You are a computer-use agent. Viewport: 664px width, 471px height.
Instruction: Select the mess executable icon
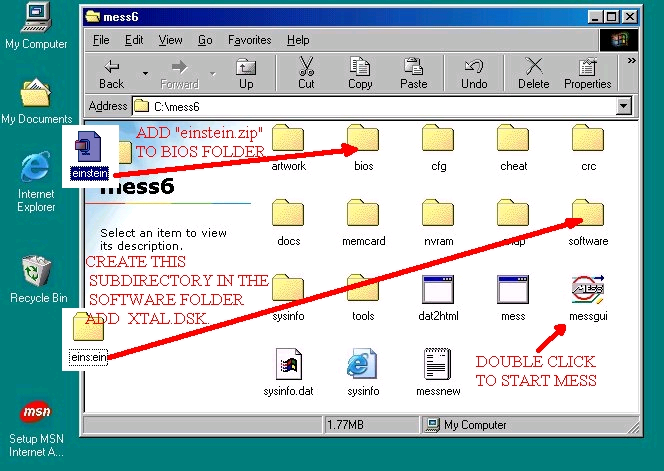[513, 298]
